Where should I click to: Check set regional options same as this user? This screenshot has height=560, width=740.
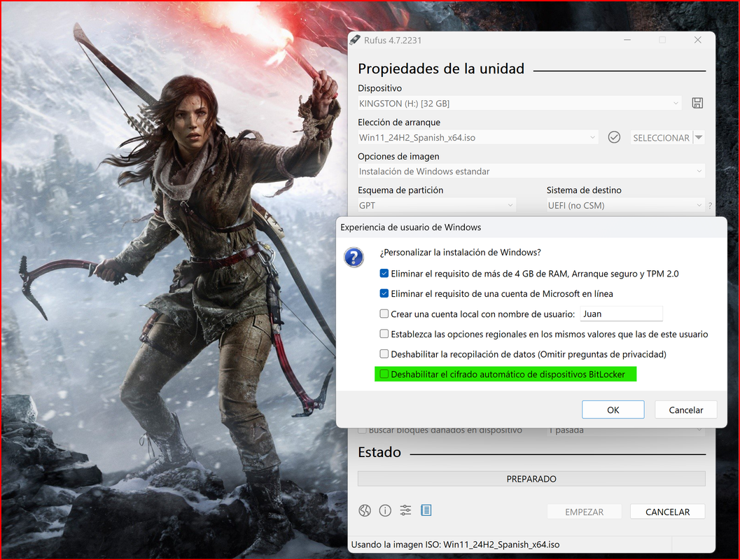pyautogui.click(x=384, y=334)
